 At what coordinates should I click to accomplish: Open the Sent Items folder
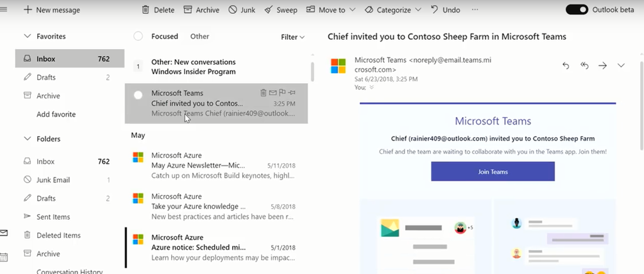[53, 217]
